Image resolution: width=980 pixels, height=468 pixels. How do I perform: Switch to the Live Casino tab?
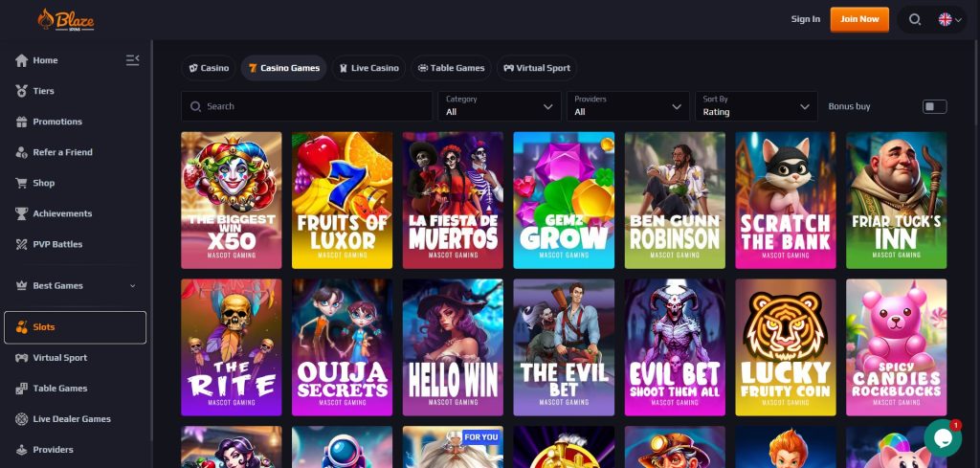pyautogui.click(x=368, y=68)
